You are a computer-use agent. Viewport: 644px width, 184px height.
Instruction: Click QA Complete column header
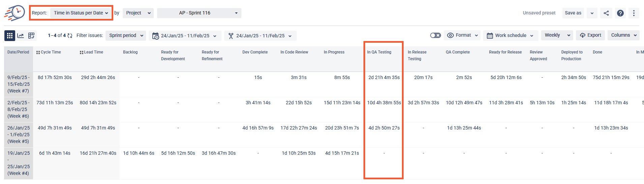458,52
